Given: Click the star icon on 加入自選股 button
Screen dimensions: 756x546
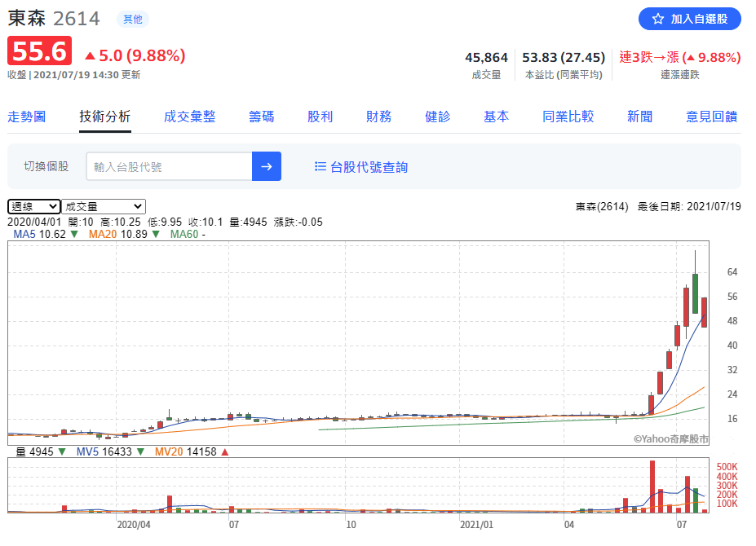Looking at the screenshot, I should tap(657, 19).
